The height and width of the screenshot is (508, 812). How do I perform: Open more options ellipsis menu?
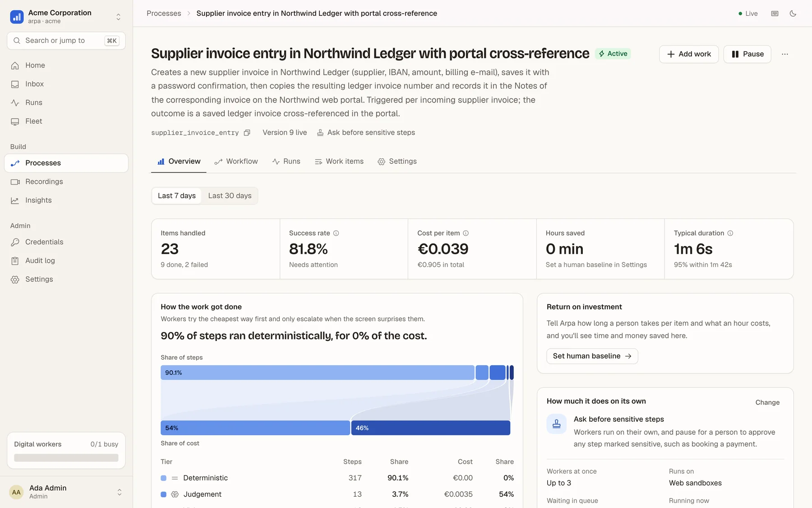coord(785,54)
